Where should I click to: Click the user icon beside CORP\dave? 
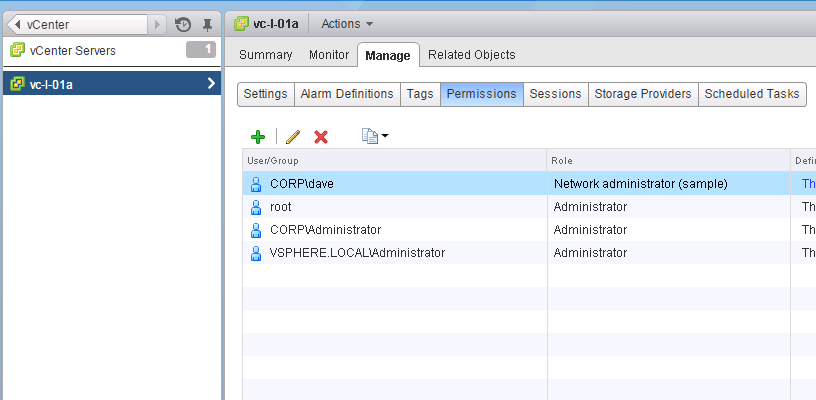point(256,184)
